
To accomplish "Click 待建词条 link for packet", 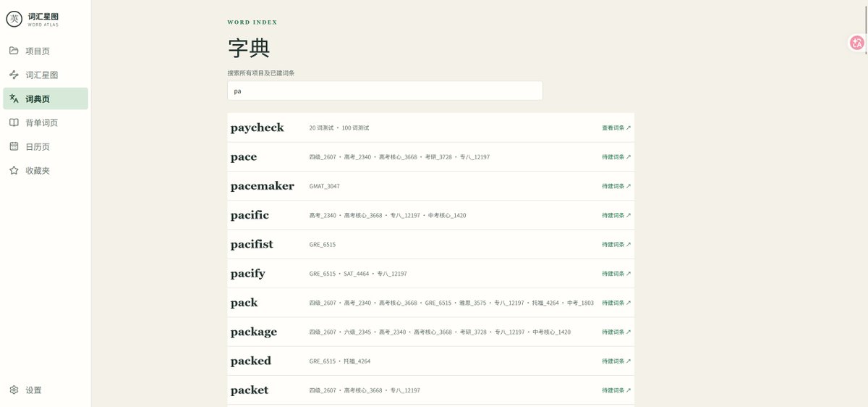I will pos(616,390).
